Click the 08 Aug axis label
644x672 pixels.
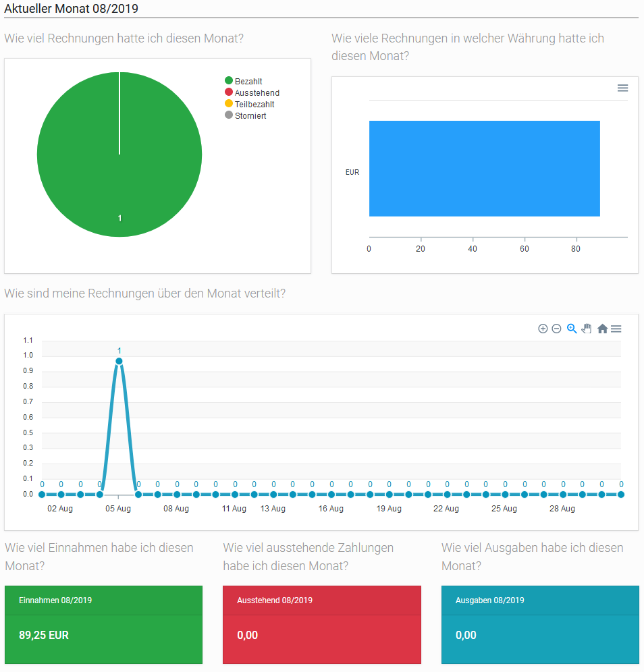176,509
